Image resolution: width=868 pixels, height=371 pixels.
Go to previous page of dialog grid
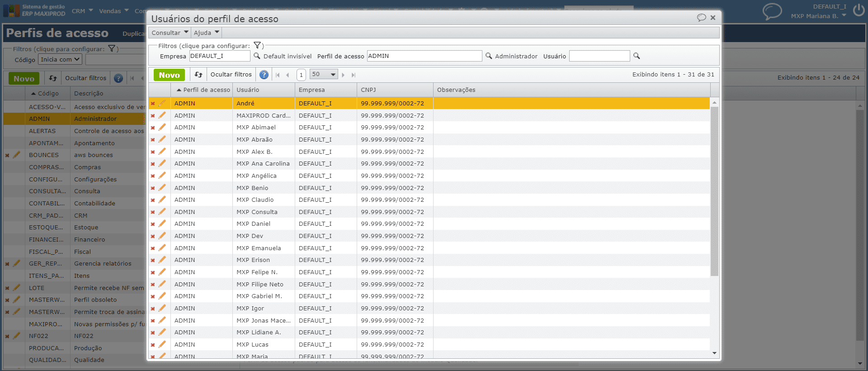coord(288,75)
